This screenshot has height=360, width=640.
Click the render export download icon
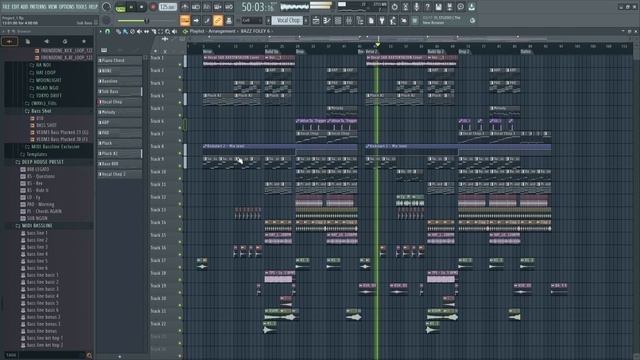[x=471, y=7]
